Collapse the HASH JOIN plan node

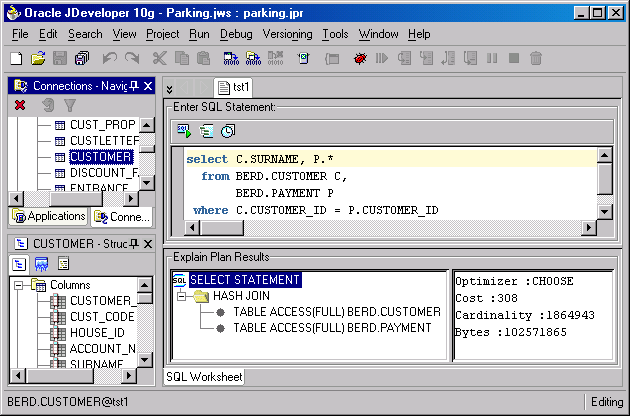182,297
